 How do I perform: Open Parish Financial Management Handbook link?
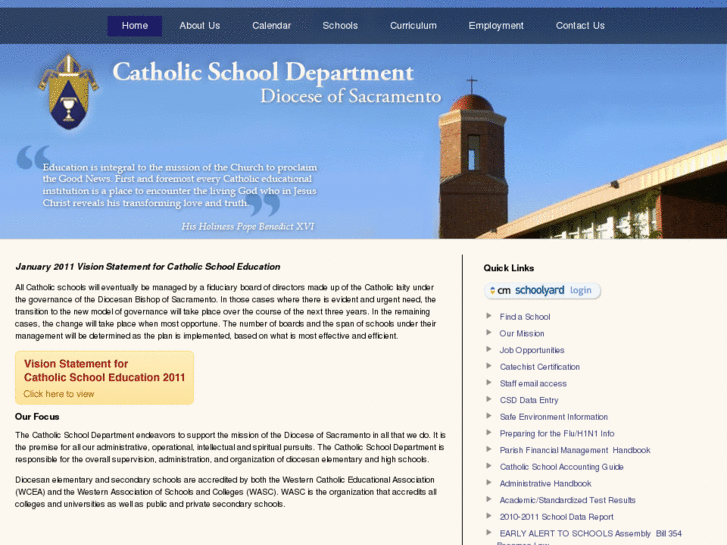(575, 450)
